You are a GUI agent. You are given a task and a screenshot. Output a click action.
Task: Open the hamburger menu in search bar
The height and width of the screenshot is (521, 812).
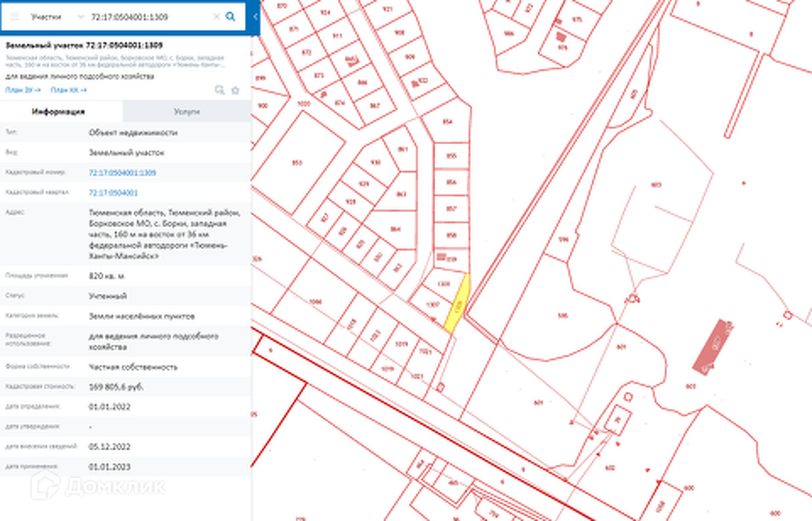coord(15,16)
